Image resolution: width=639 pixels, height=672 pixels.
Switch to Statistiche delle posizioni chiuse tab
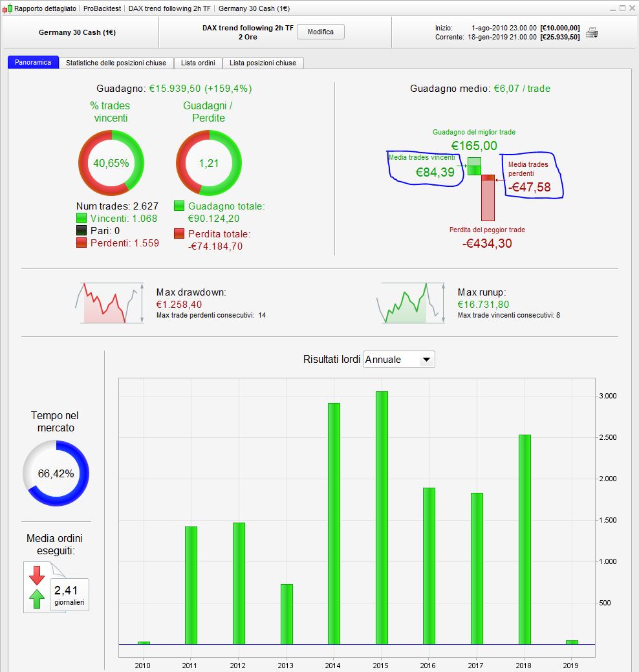116,63
